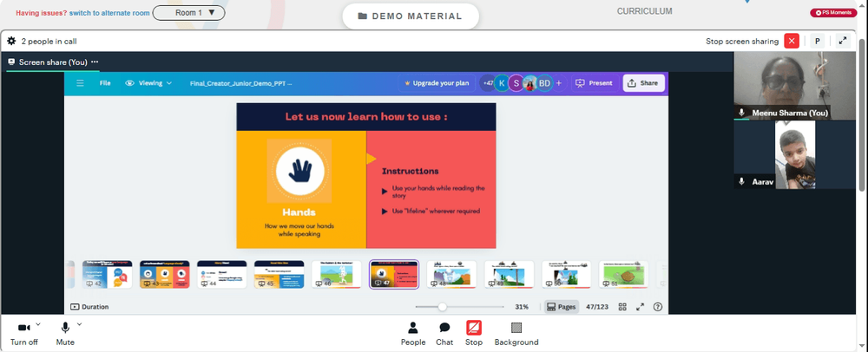
Task: Turn off the camera
Action: (23, 334)
